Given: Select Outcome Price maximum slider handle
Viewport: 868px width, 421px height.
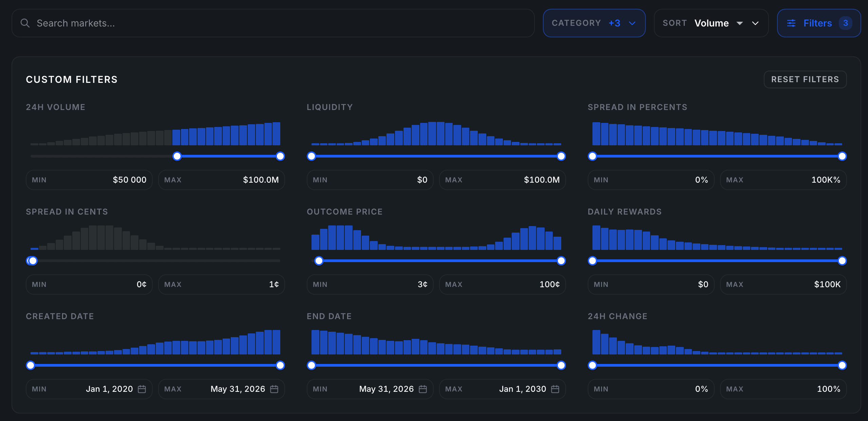Looking at the screenshot, I should (x=561, y=261).
